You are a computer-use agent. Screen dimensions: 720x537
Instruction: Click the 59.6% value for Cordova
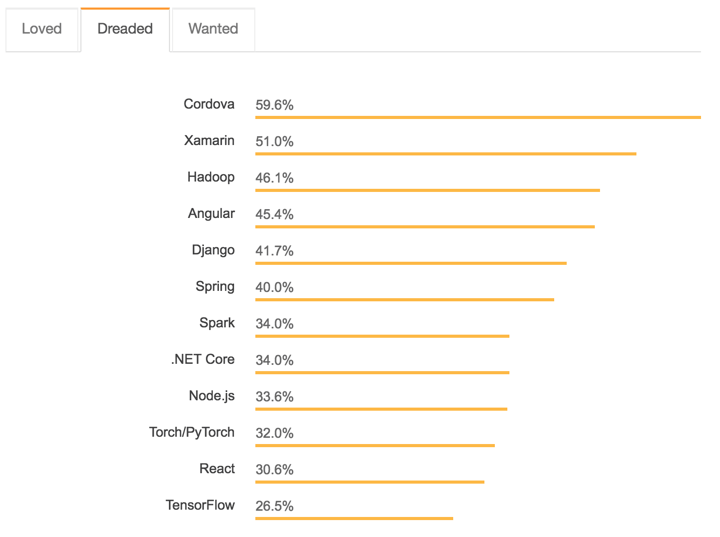[x=275, y=105]
